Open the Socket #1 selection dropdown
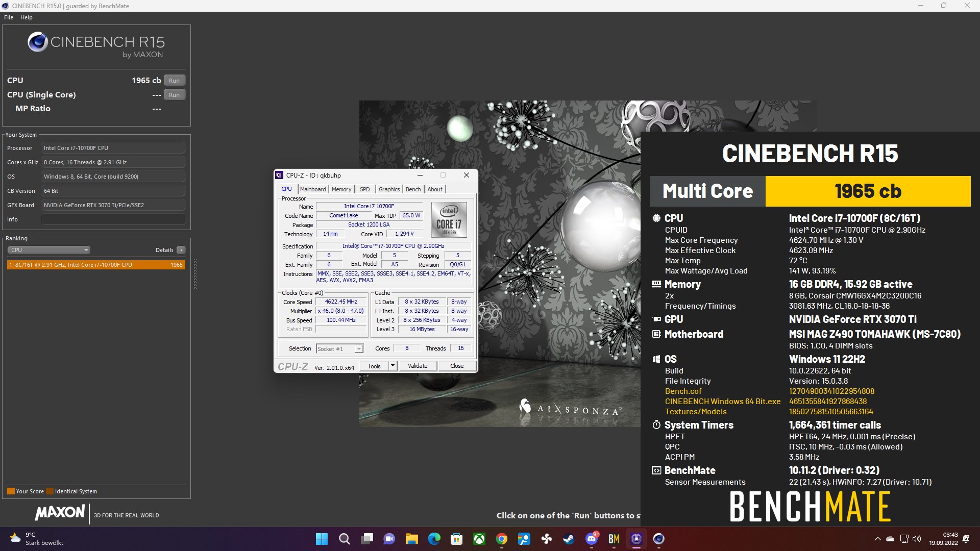 (x=339, y=349)
